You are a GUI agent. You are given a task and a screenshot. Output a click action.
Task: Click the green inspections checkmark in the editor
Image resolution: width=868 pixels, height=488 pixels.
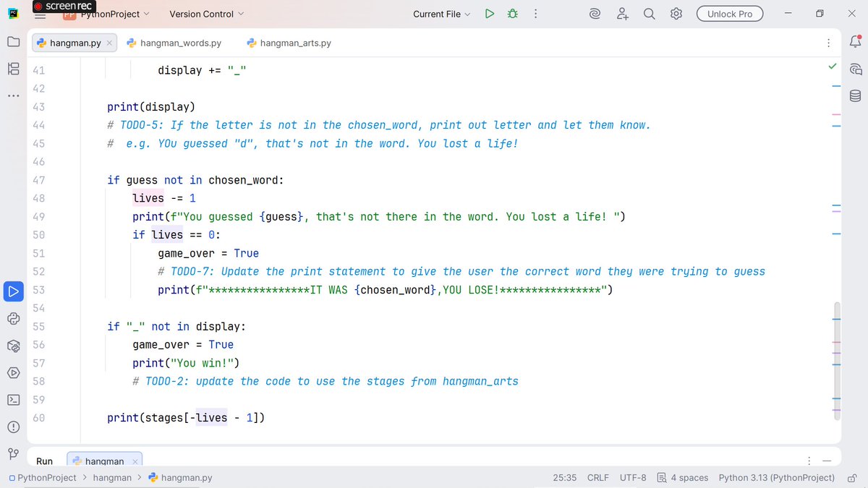pyautogui.click(x=833, y=67)
